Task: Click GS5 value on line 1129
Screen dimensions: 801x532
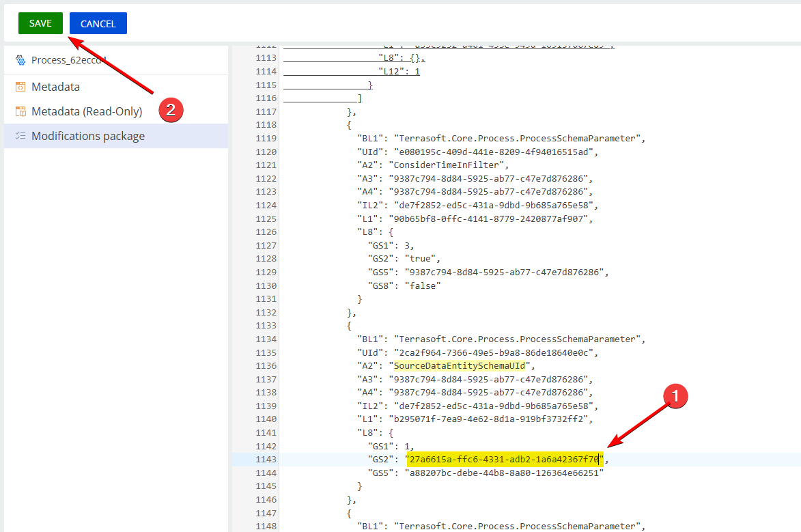Action: tap(504, 272)
